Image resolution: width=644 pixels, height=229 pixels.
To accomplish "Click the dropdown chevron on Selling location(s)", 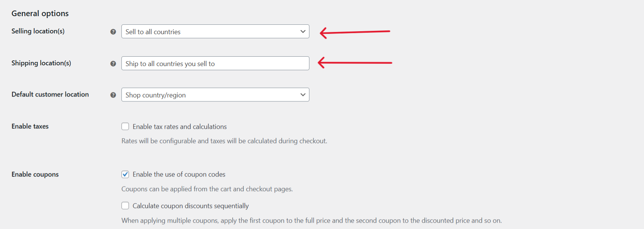I will (303, 32).
